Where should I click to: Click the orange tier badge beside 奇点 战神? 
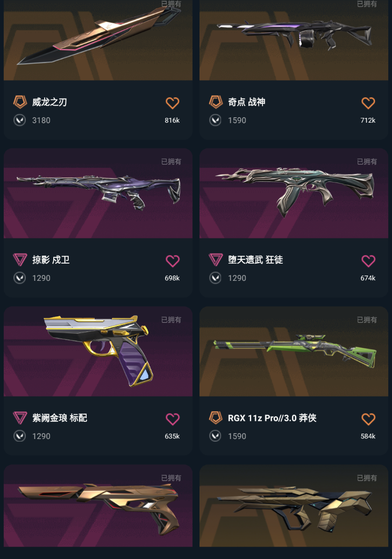click(216, 102)
